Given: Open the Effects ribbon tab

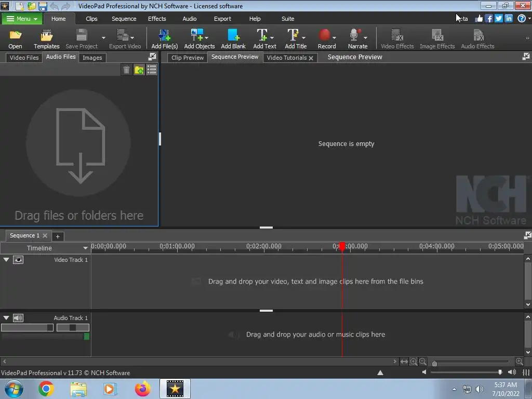Looking at the screenshot, I should pyautogui.click(x=157, y=19).
